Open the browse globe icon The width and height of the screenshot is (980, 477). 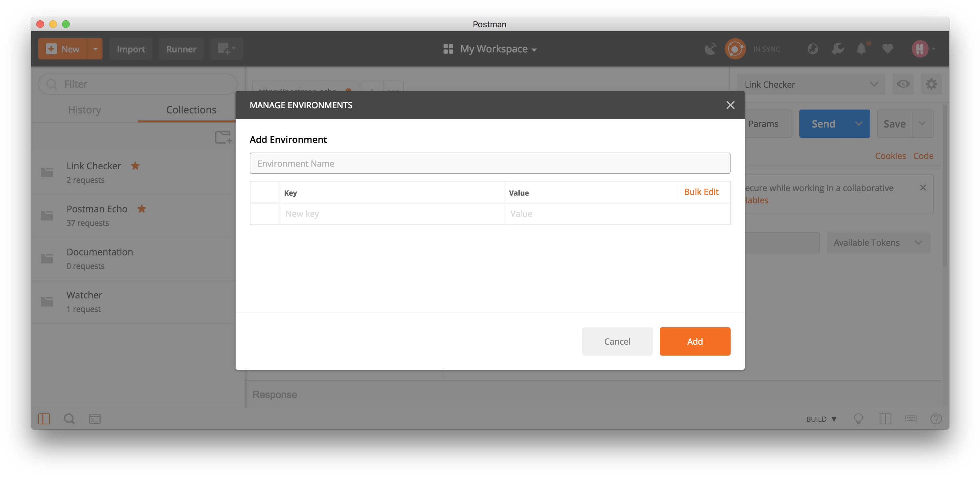(x=813, y=49)
